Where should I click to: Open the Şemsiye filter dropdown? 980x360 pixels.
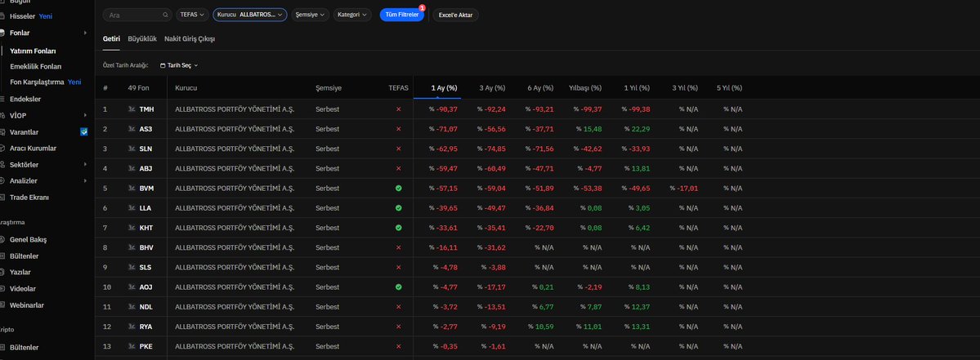(x=310, y=15)
